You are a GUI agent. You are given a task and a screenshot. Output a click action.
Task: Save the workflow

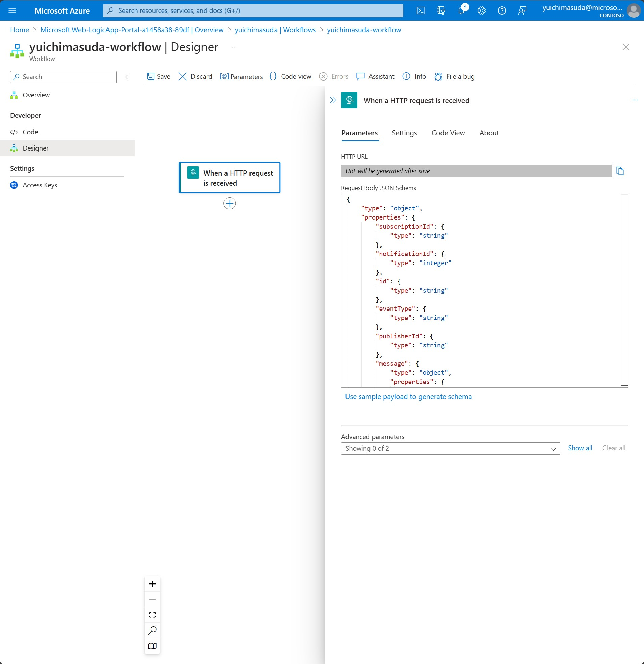coord(159,76)
